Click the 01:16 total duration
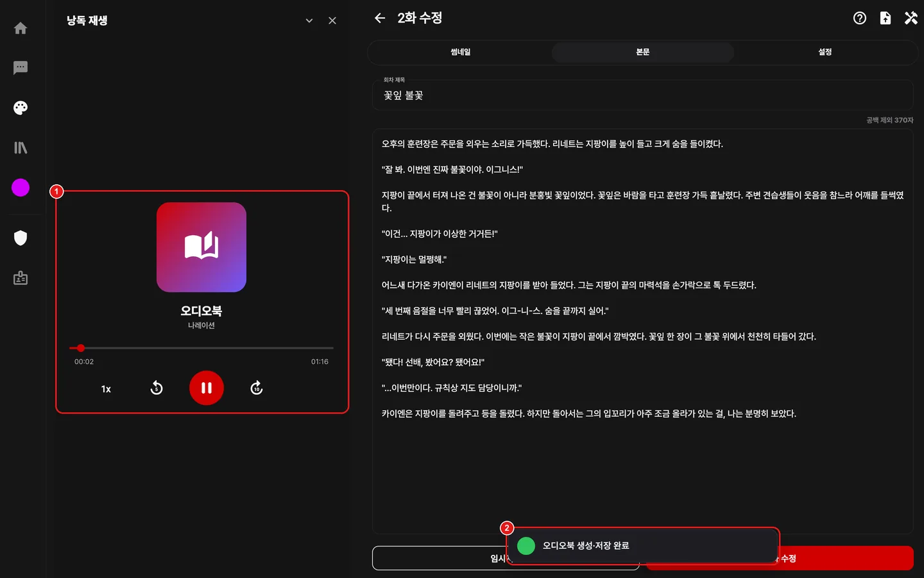This screenshot has width=924, height=578. click(x=320, y=362)
